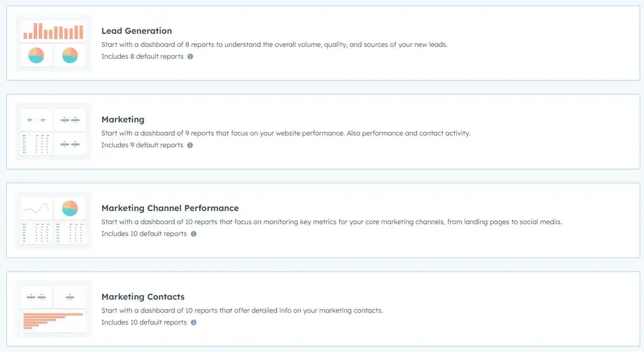Click the Lead Generation description about new leads
This screenshot has height=352, width=644.
(274, 45)
